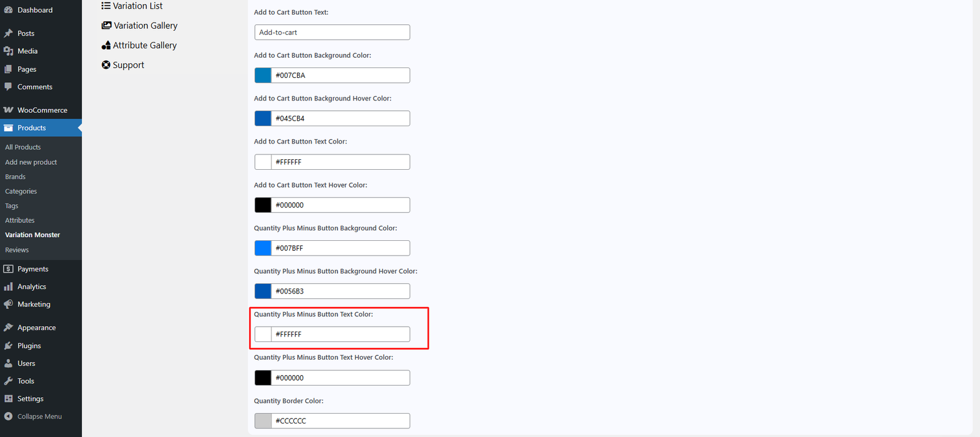Click the Dashboard icon in sidebar
This screenshot has height=437, width=980.
coord(9,10)
